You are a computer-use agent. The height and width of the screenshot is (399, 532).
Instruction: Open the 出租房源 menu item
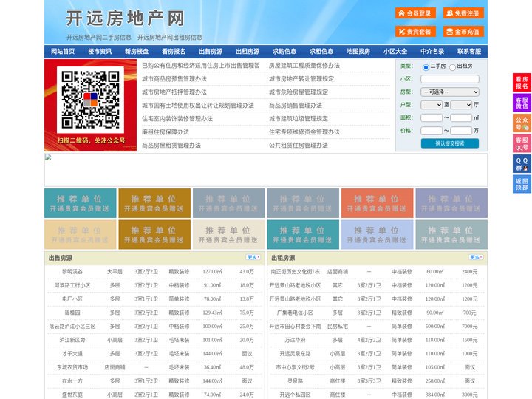click(x=248, y=52)
